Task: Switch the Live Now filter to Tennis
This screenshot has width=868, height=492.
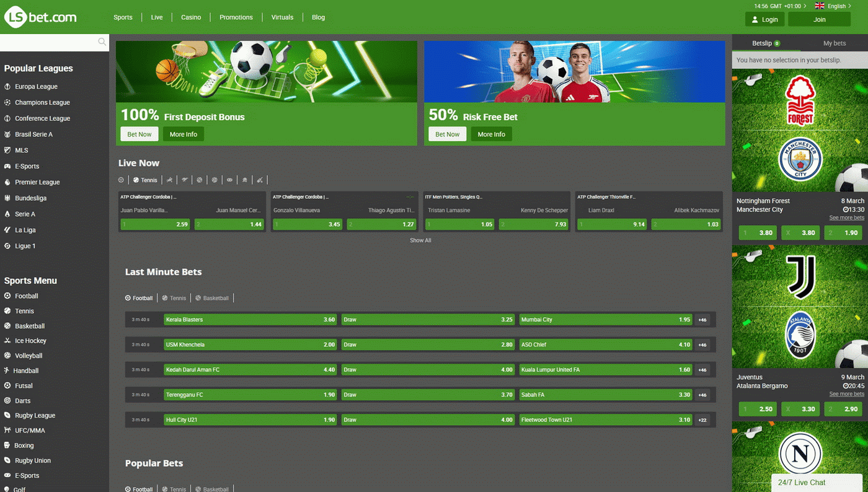Action: point(144,180)
